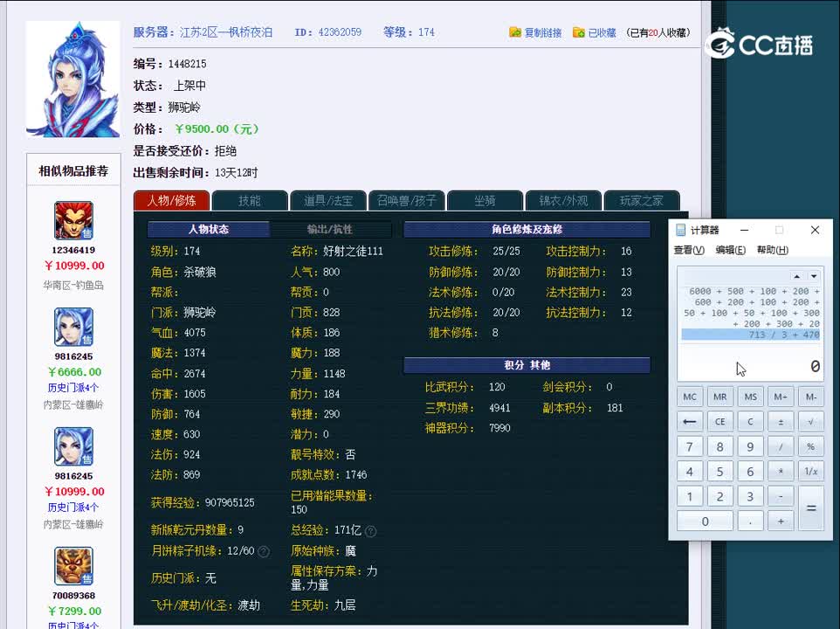Open the calculator 查看(V) menu
The width and height of the screenshot is (840, 629).
(689, 250)
